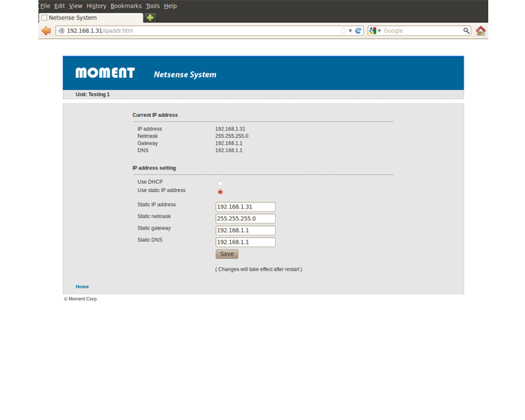525x420 pixels.
Task: Click the browser back arrow button
Action: (x=46, y=31)
